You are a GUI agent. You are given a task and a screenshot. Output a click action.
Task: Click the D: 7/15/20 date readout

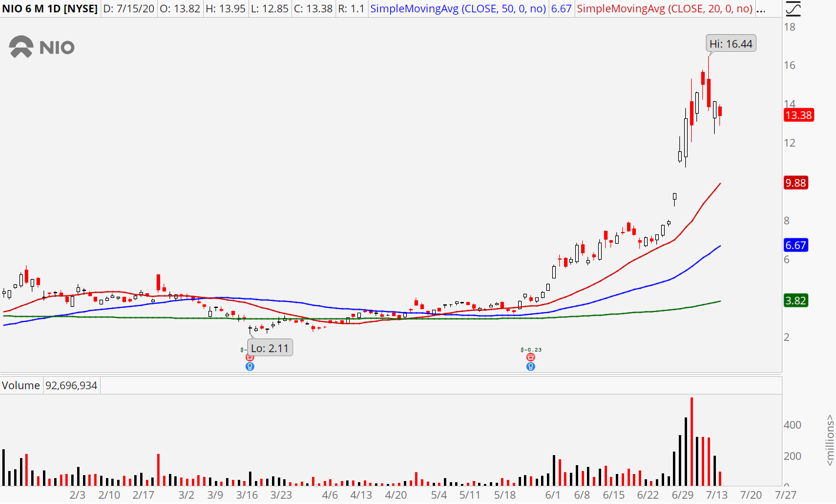click(x=128, y=9)
